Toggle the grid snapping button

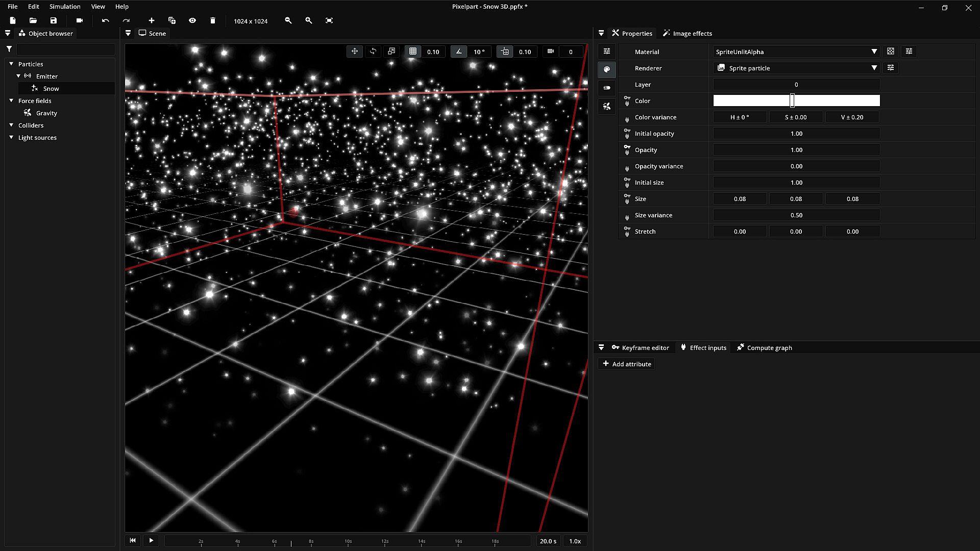click(x=413, y=52)
